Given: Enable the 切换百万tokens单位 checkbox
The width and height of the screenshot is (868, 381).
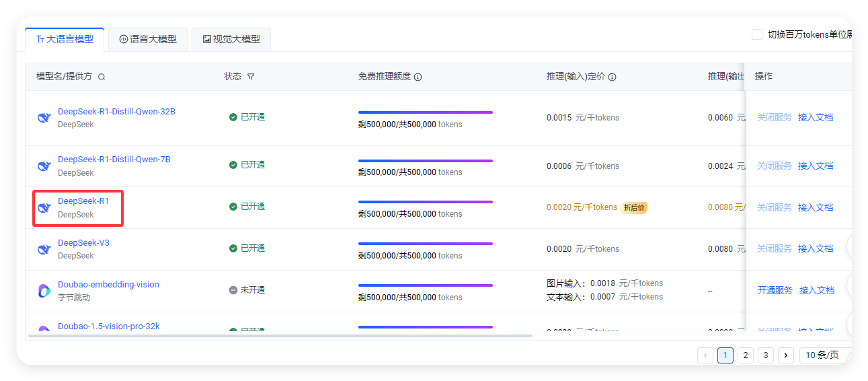Looking at the screenshot, I should coord(757,34).
